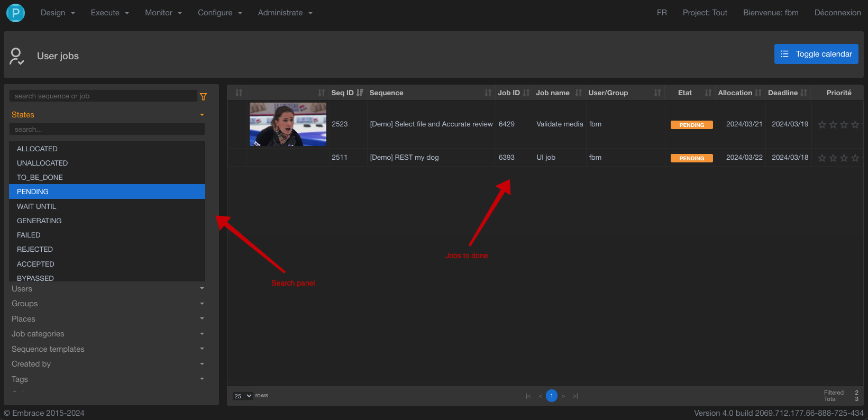This screenshot has height=420, width=868.
Task: Sort by Job ID column icon
Action: (x=526, y=93)
